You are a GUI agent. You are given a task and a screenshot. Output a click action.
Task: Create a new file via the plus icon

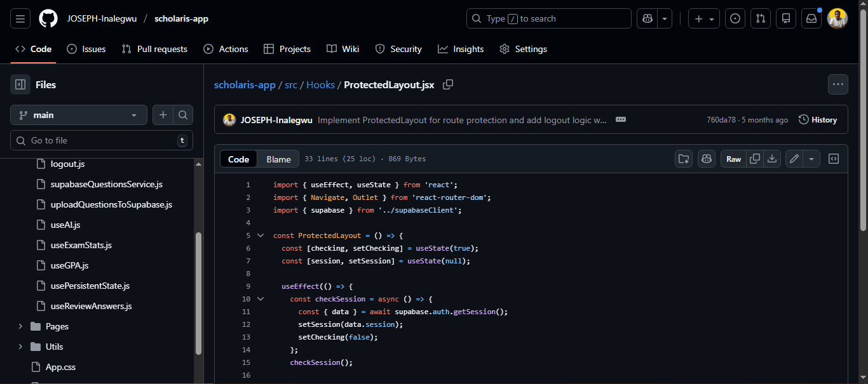tap(163, 115)
